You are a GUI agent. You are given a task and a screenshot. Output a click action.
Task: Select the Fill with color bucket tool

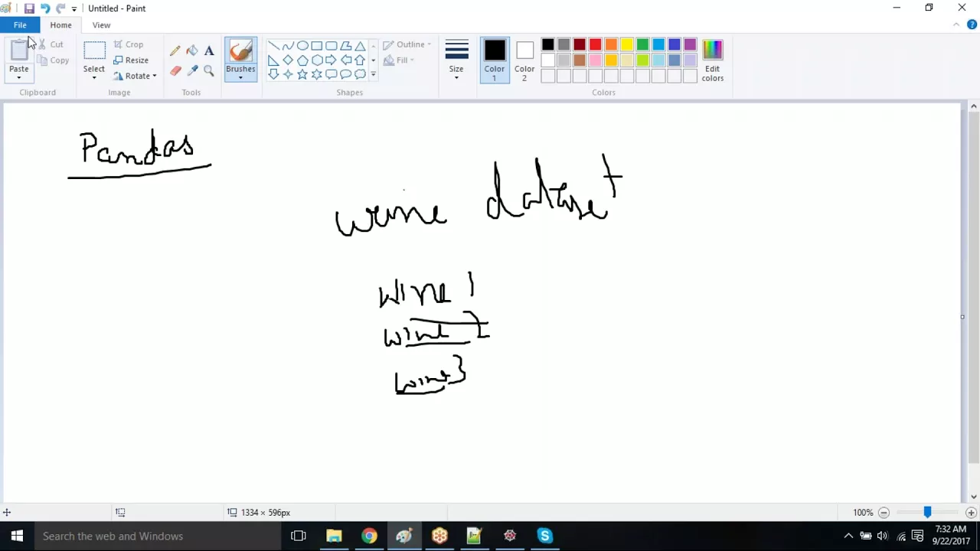(x=192, y=51)
